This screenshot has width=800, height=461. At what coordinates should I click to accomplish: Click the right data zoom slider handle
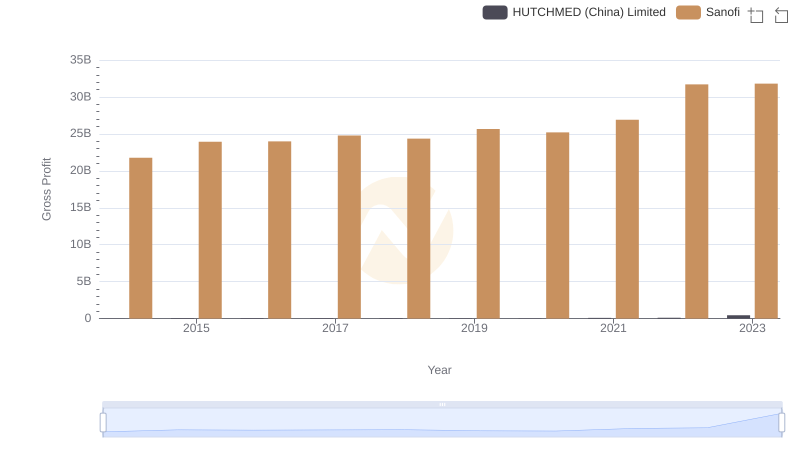781,423
